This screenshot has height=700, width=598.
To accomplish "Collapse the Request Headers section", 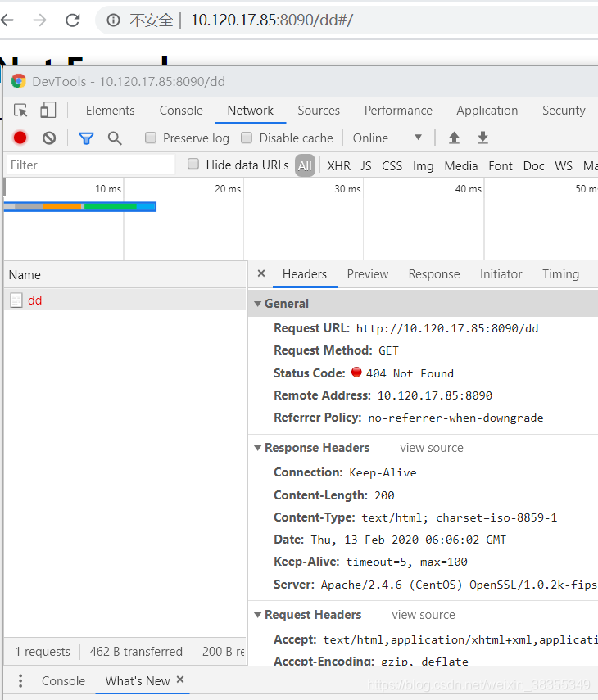I will coord(258,615).
